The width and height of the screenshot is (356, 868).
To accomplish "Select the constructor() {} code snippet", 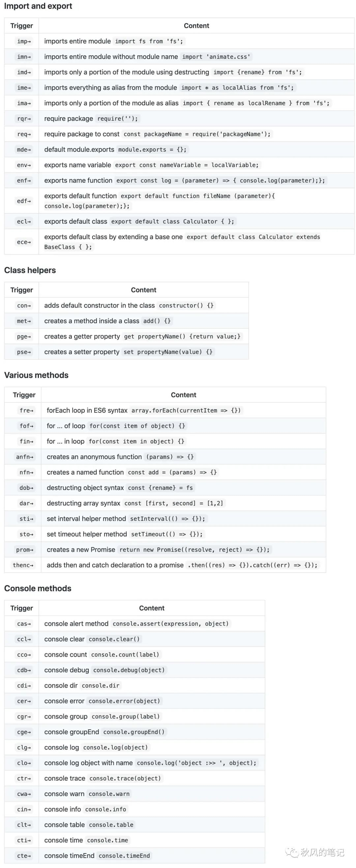I will [x=186, y=305].
